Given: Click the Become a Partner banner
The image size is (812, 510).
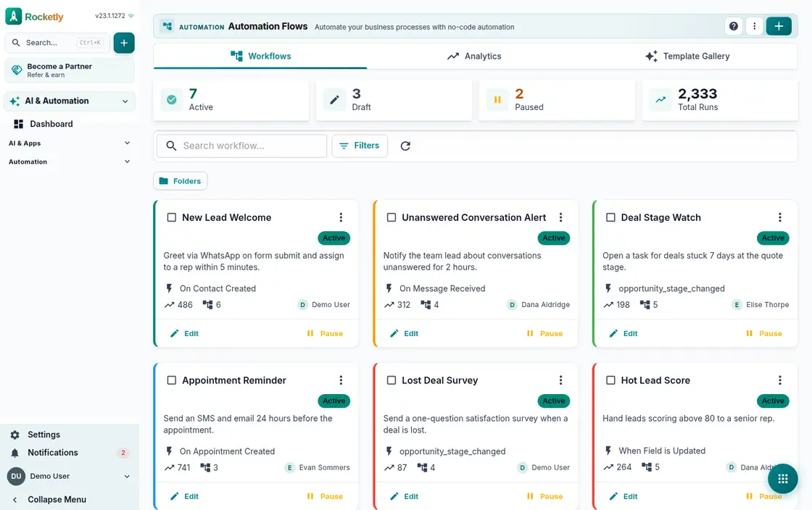Looking at the screenshot, I should coord(70,70).
